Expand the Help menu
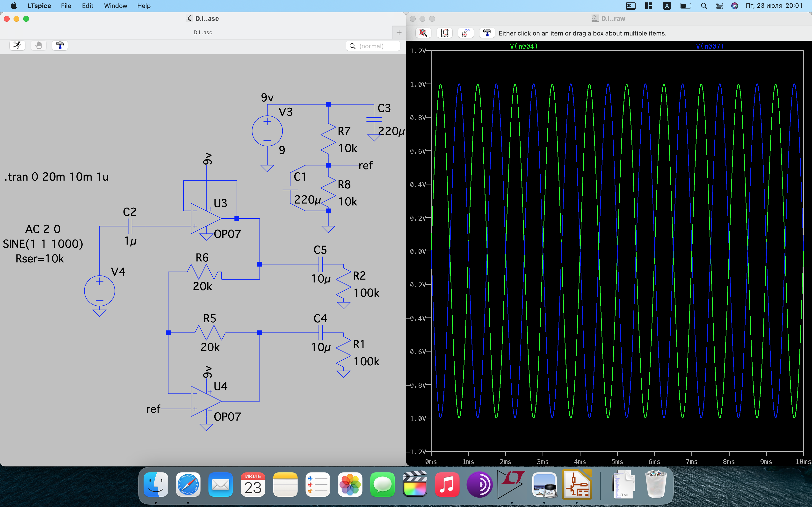The image size is (812, 507). click(x=144, y=6)
